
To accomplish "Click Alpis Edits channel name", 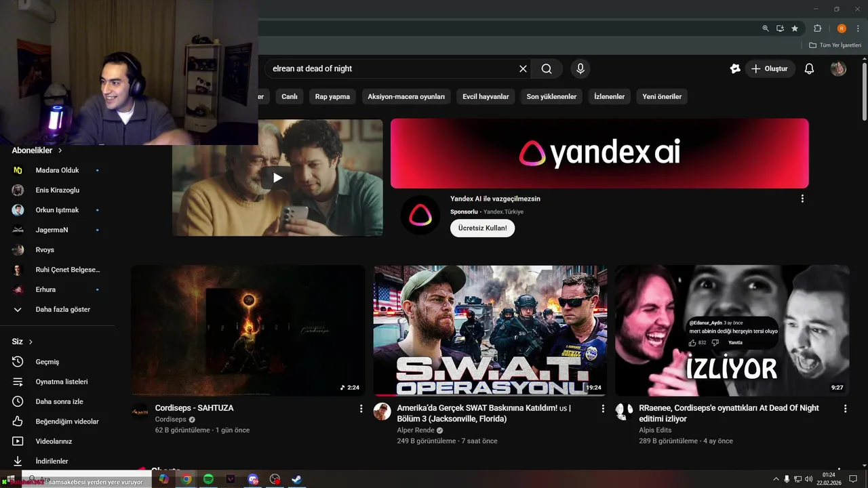I will [x=655, y=430].
